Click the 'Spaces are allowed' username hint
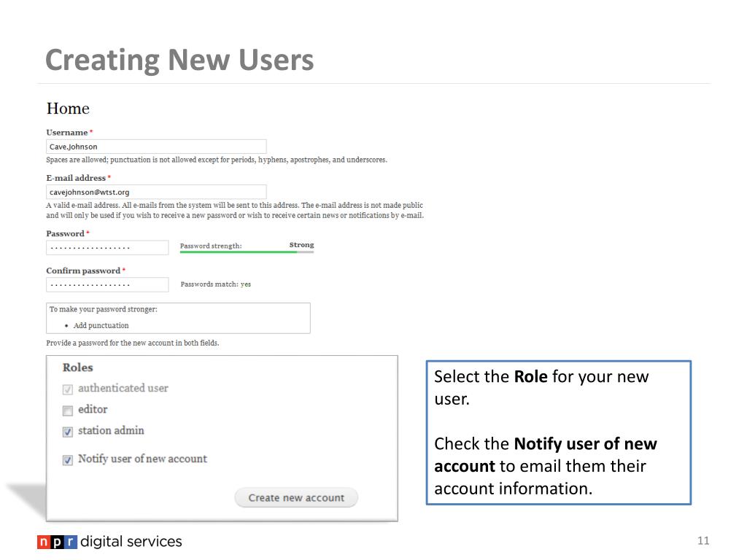747x560 pixels. [x=217, y=160]
